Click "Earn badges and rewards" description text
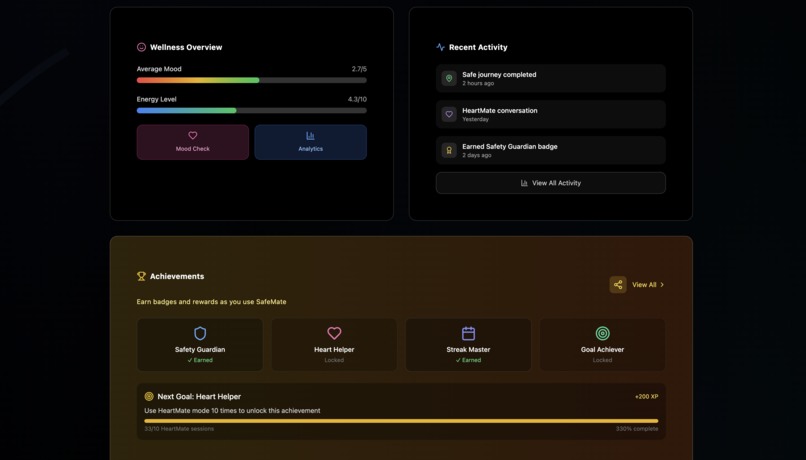This screenshot has height=460, width=806. 211,302
